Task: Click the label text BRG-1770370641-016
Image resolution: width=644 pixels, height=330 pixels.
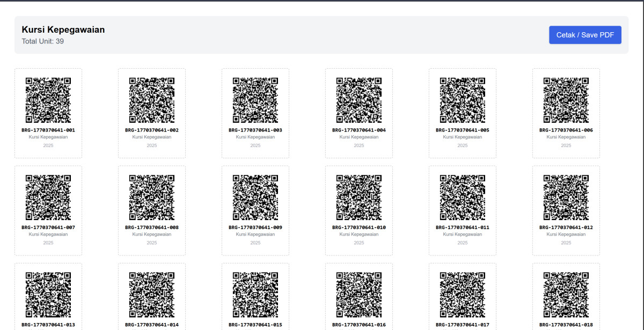Action: pyautogui.click(x=359, y=325)
